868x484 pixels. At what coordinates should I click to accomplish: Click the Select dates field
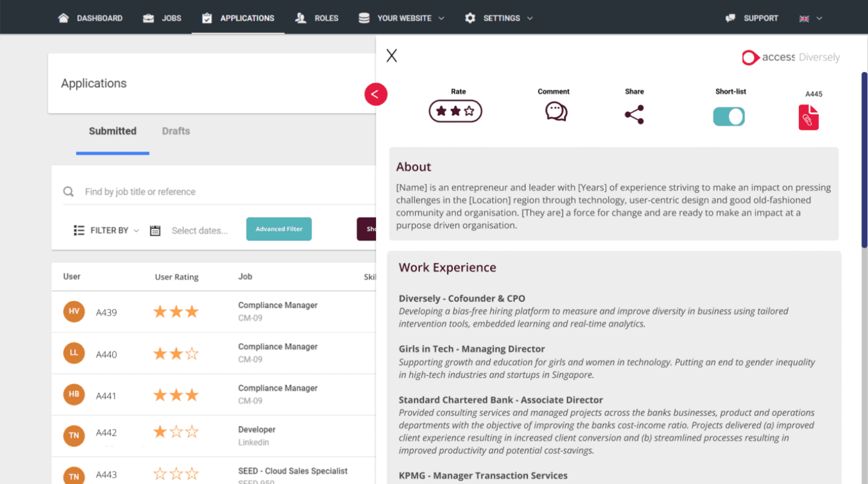200,231
